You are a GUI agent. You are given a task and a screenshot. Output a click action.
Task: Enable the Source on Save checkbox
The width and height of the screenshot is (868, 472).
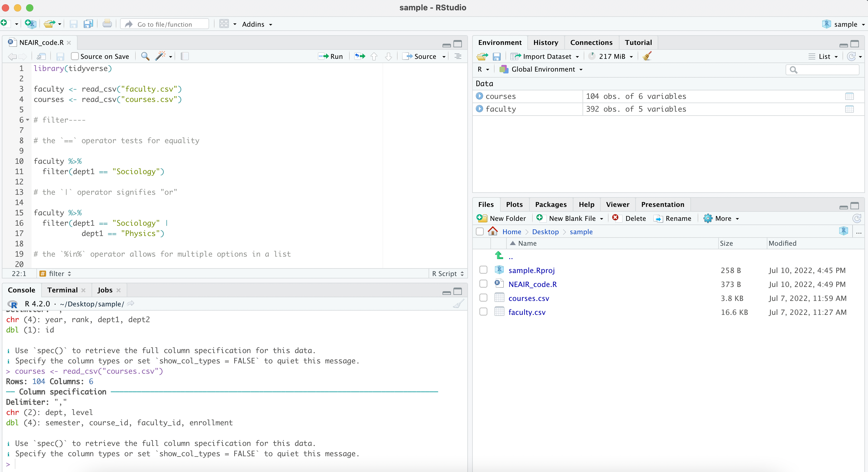(x=75, y=56)
